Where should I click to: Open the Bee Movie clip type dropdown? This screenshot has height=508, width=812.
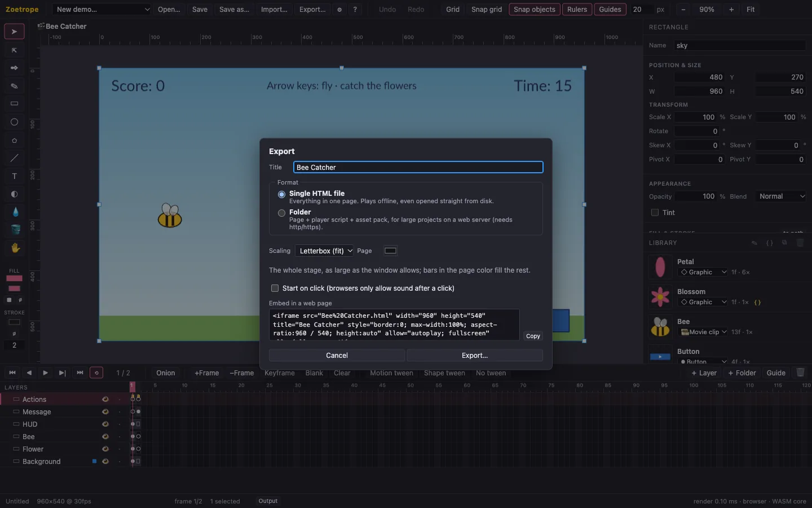point(703,332)
